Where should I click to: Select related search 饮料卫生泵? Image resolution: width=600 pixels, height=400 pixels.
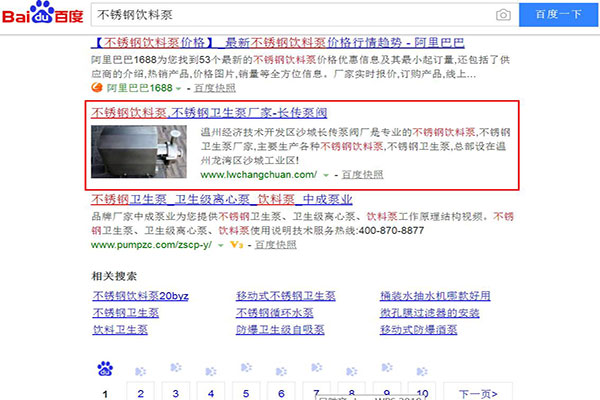(120, 330)
